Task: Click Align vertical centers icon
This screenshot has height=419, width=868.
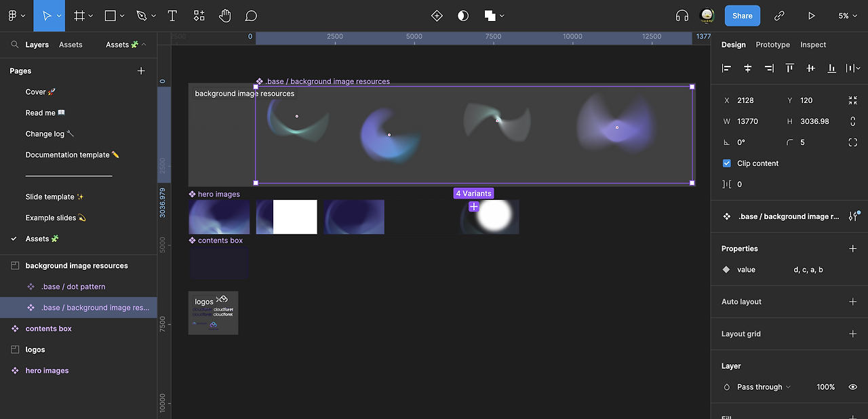Action: tap(810, 68)
